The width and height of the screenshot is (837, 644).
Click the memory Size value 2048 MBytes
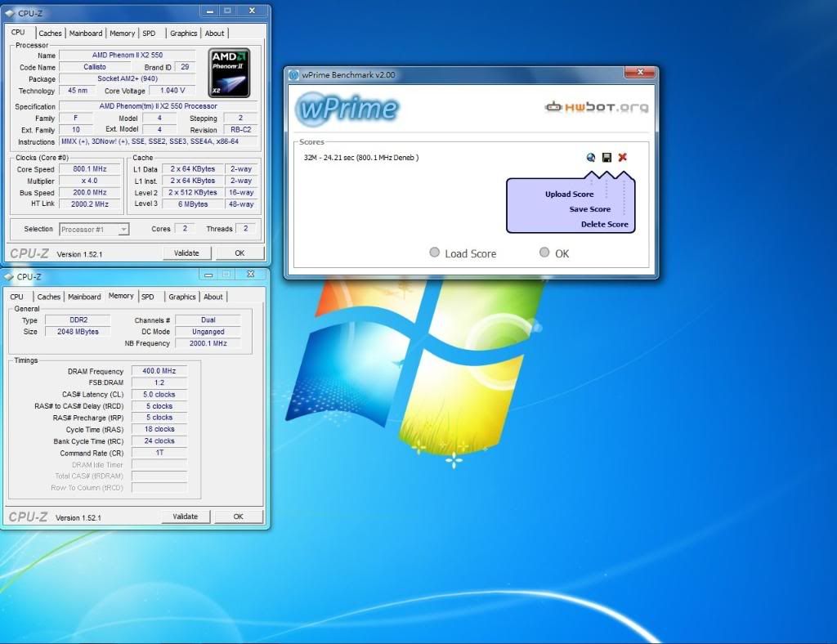point(78,332)
